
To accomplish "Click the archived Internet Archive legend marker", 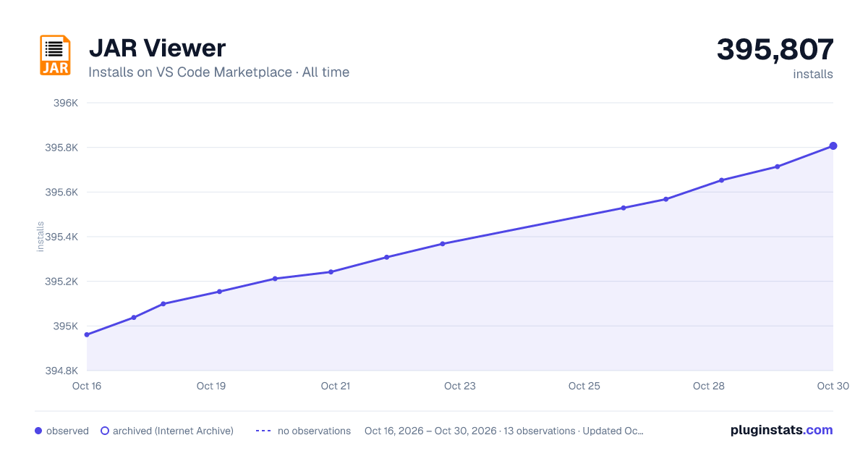I will click(104, 431).
